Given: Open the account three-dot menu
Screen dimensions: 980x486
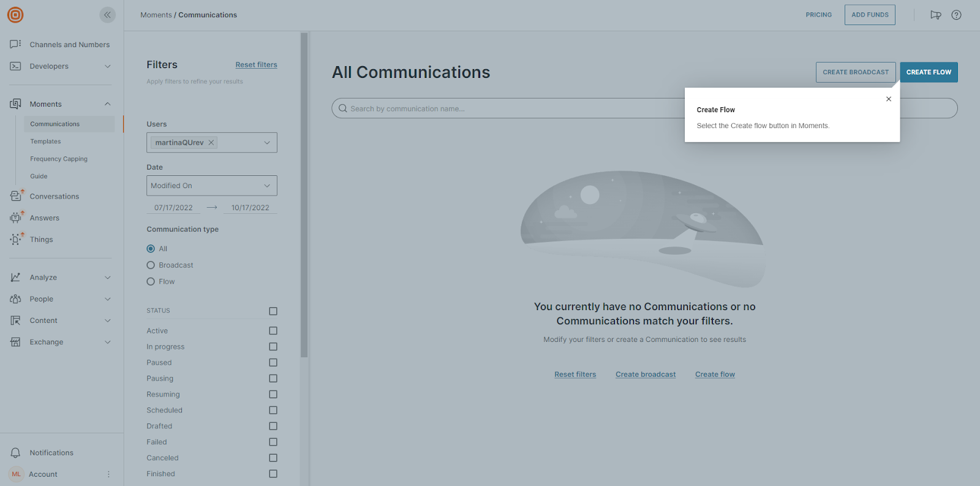Looking at the screenshot, I should pyautogui.click(x=108, y=474).
